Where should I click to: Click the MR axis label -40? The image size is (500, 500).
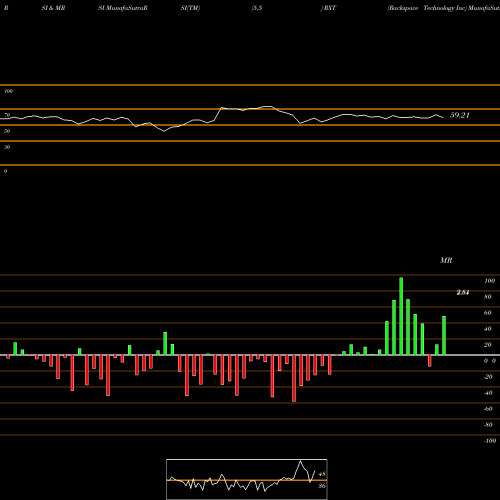coord(488,393)
